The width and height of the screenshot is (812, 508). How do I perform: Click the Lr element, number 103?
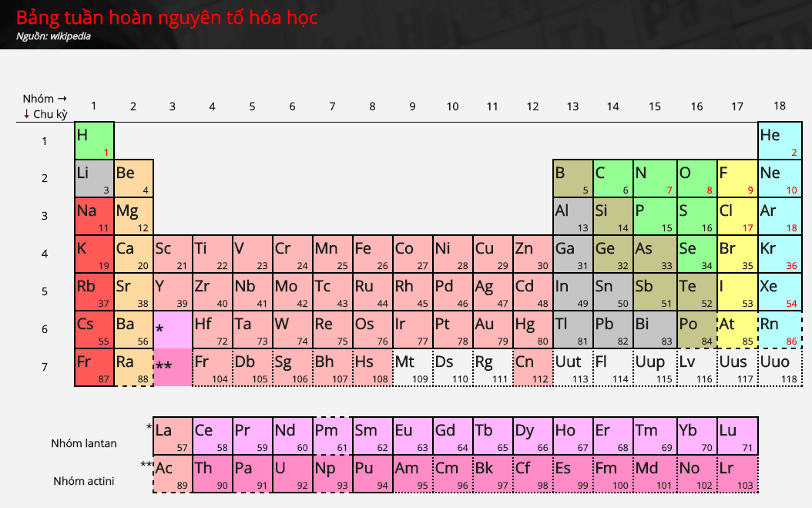point(738,474)
